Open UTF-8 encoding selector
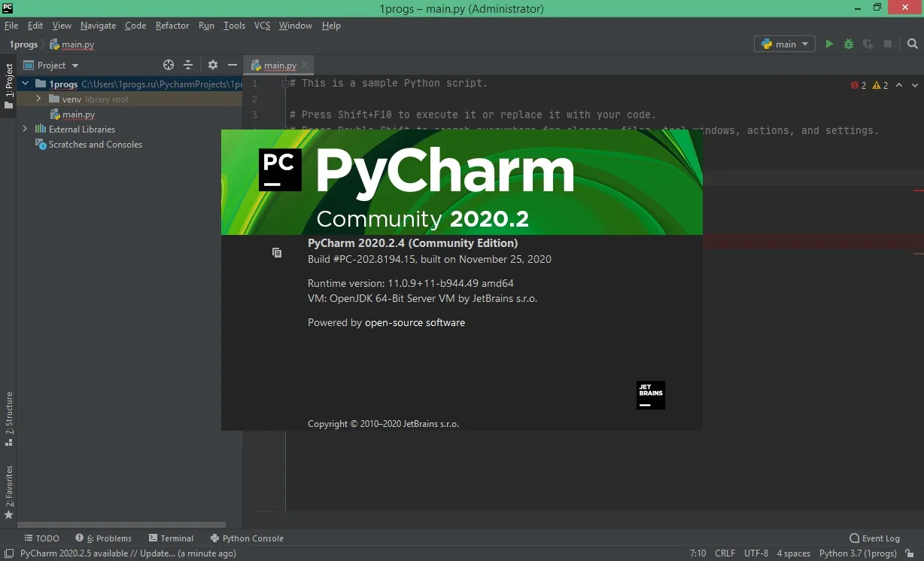 click(756, 553)
